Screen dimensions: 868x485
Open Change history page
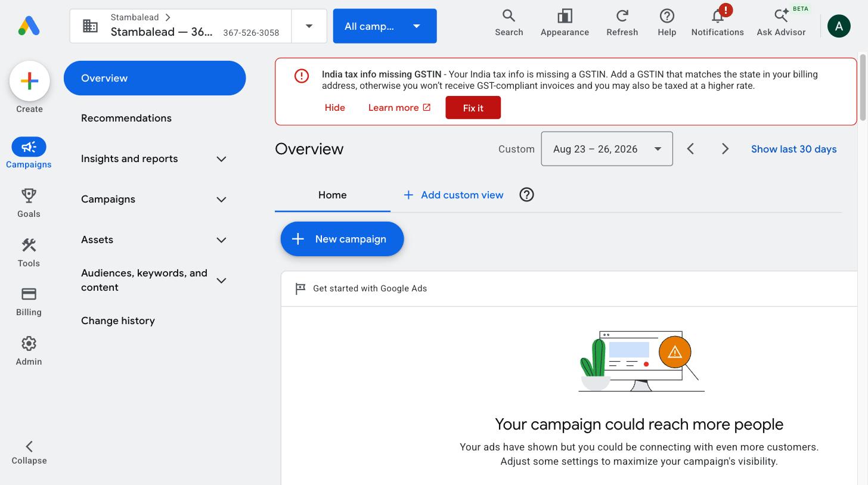click(x=118, y=321)
